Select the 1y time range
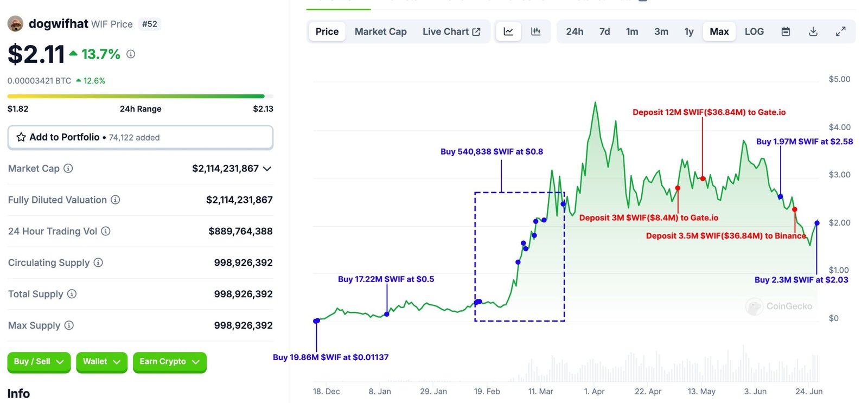Screen dimensions: 868x403 (x=689, y=31)
